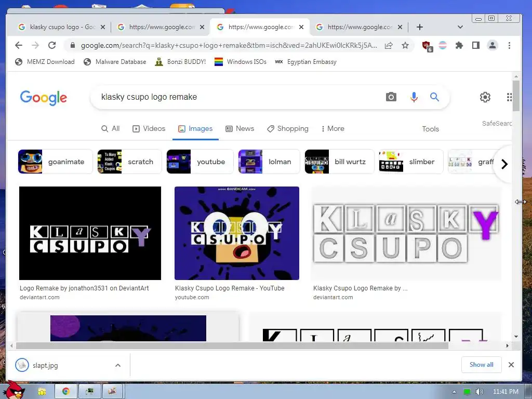Select the Shopping results tab
This screenshot has height=399, width=532.
coord(288,129)
